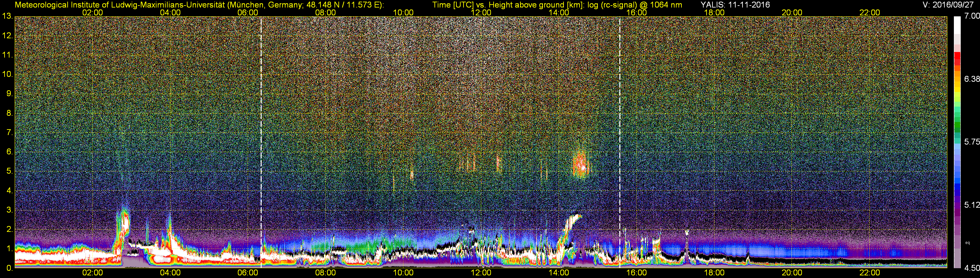
Task: Click the 5.75 value on the color scale
Action: click(972, 142)
